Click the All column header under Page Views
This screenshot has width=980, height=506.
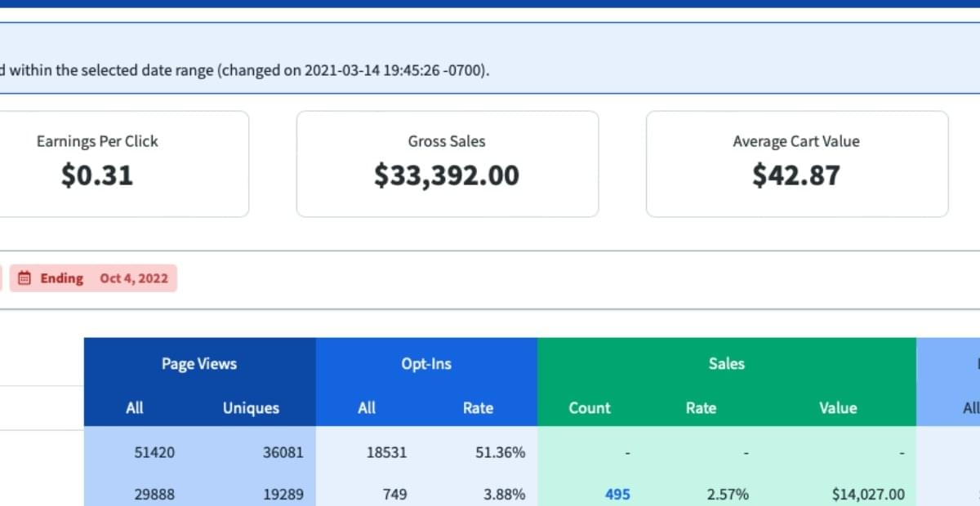[135, 408]
